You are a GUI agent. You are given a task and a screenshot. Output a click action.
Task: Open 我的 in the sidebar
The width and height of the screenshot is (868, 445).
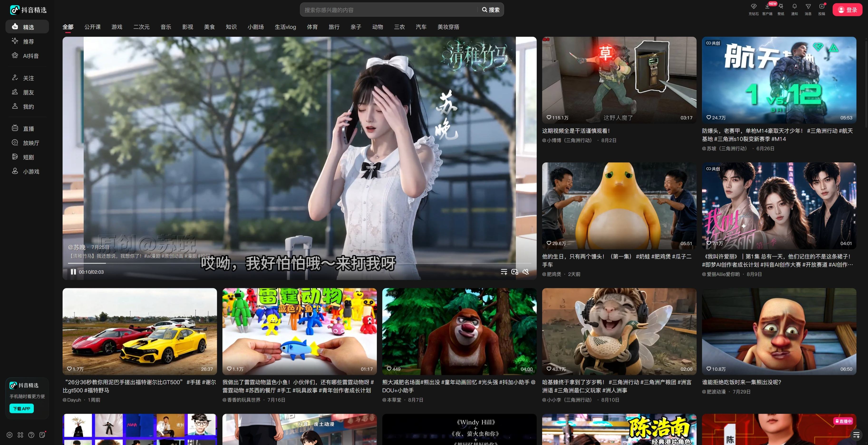coord(27,107)
